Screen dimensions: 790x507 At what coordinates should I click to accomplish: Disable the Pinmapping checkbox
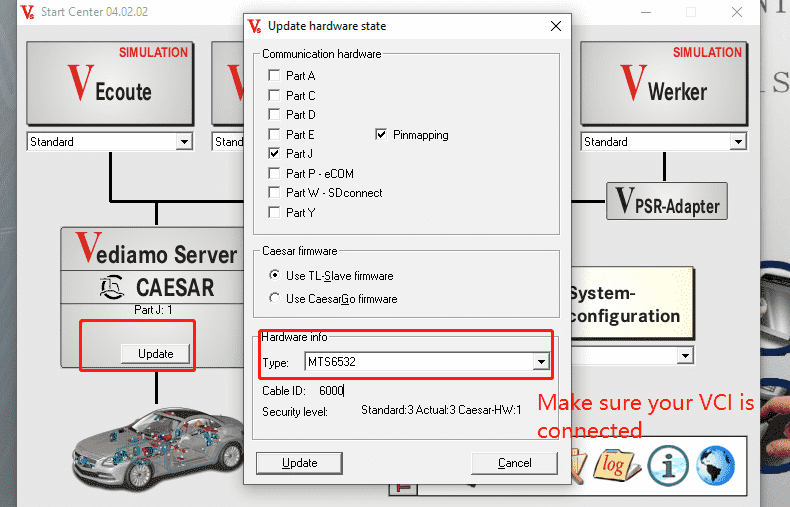[381, 135]
